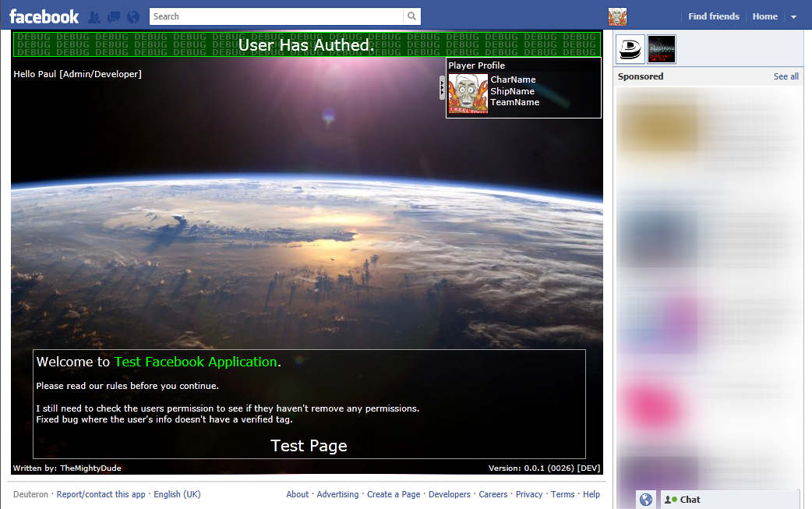Click Deuteron footer text
The width and height of the screenshot is (812, 509).
[x=30, y=494]
